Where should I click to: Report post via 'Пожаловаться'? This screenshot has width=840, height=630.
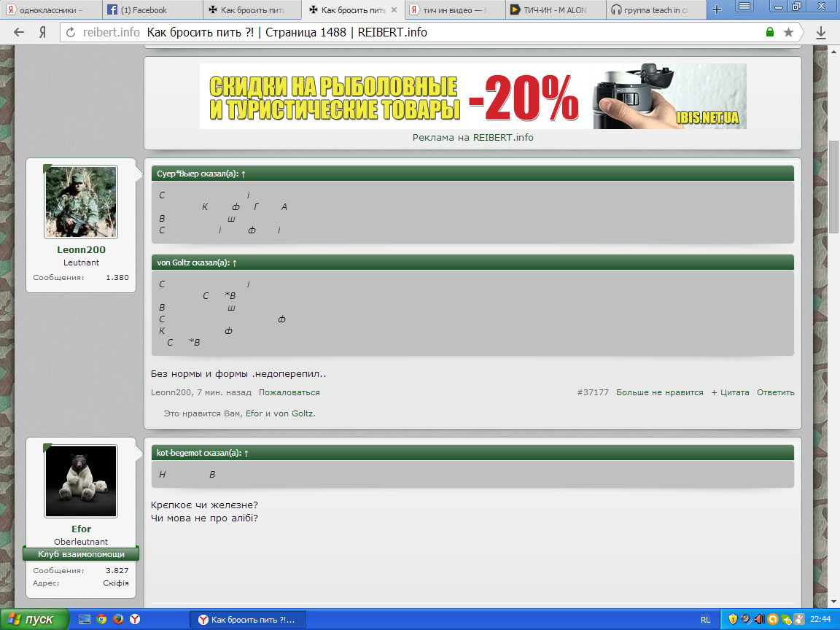(x=289, y=392)
